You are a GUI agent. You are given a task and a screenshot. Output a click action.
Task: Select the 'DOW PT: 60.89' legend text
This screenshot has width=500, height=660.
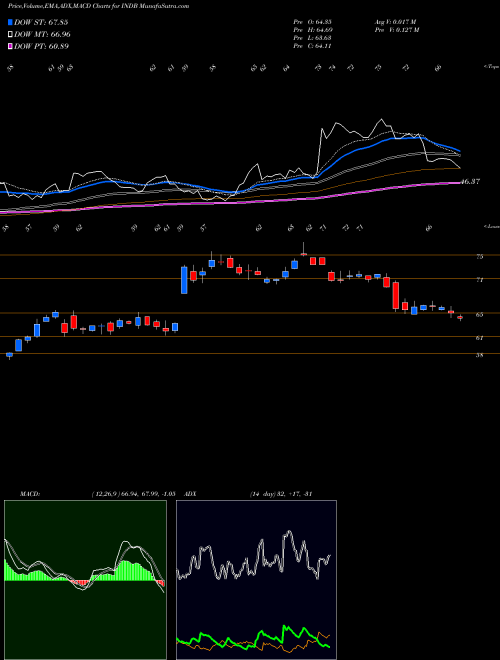pos(41,46)
